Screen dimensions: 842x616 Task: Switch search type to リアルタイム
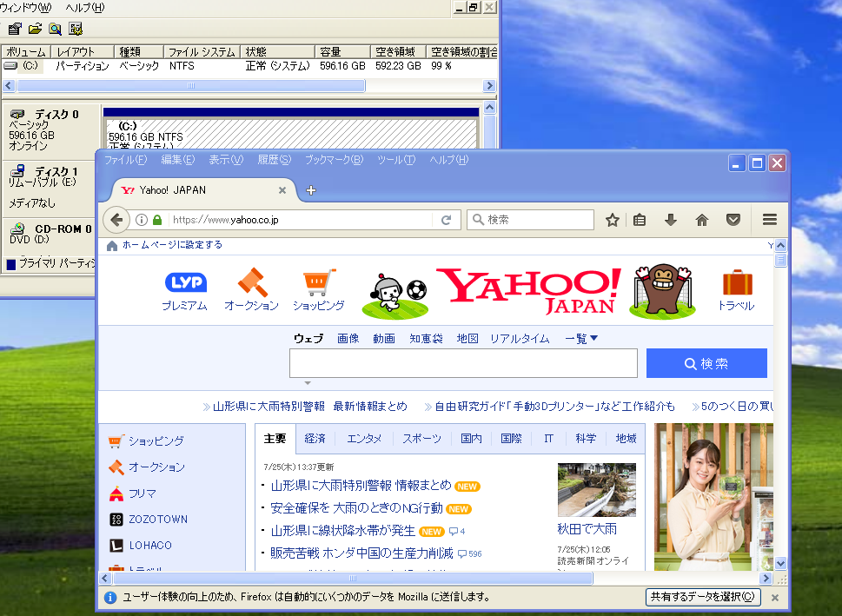point(520,338)
